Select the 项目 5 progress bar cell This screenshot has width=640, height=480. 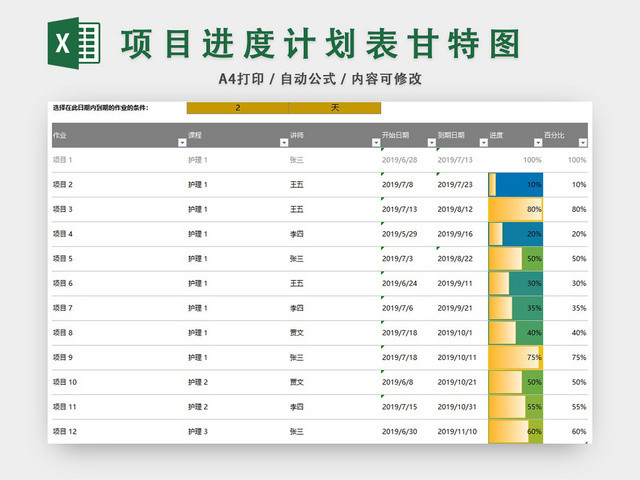(x=516, y=259)
